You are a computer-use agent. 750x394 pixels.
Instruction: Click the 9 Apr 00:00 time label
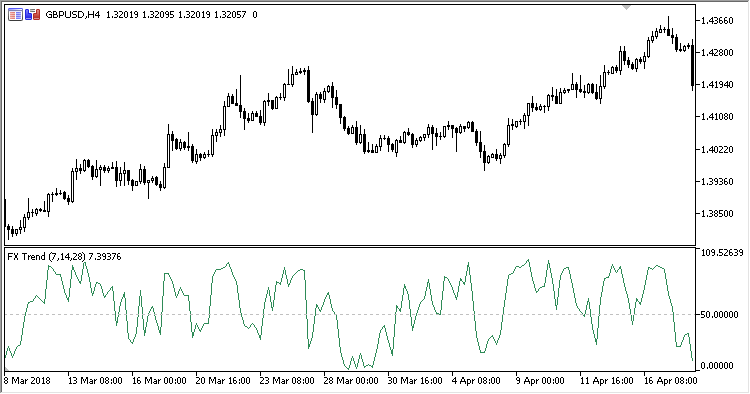click(x=540, y=381)
